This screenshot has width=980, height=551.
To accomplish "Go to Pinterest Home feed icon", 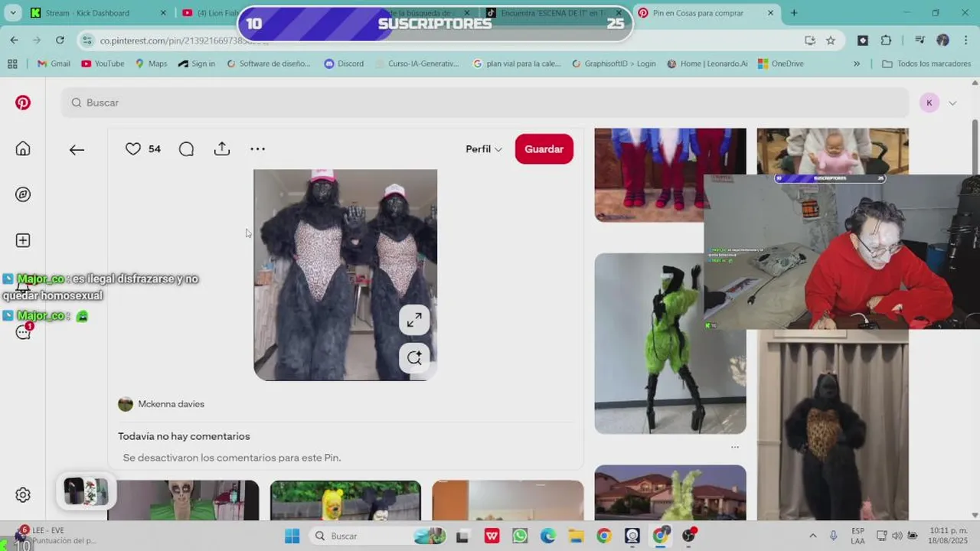I will [23, 148].
